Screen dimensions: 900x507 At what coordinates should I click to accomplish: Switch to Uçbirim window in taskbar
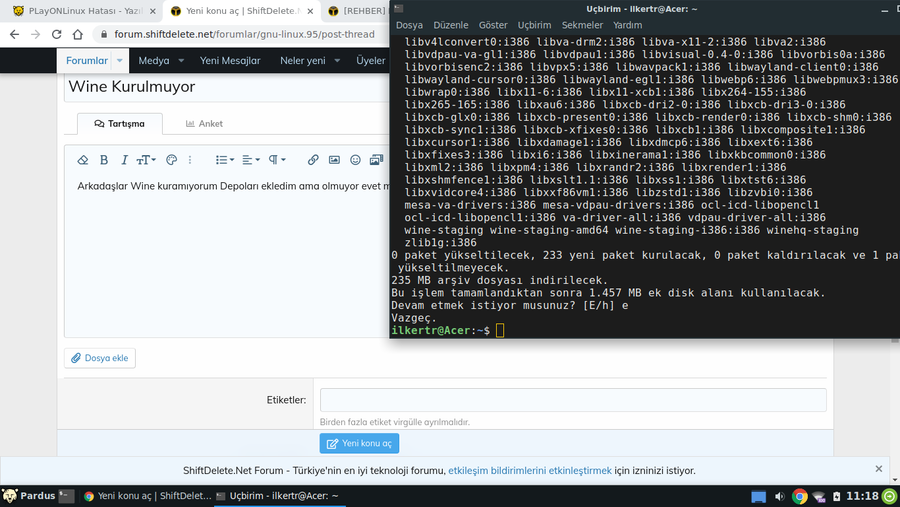pyautogui.click(x=280, y=496)
